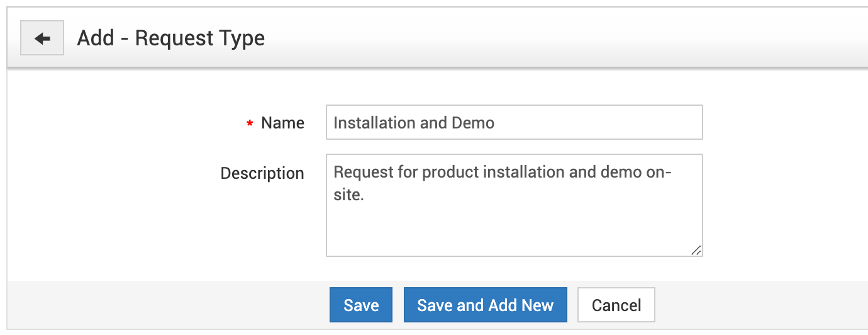Click blank area of the header bar
The height and width of the screenshot is (335, 868).
[x=566, y=38]
